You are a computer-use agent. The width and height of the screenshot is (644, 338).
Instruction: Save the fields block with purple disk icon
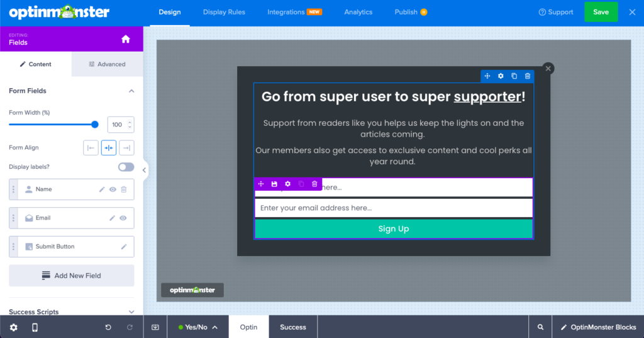click(x=274, y=184)
